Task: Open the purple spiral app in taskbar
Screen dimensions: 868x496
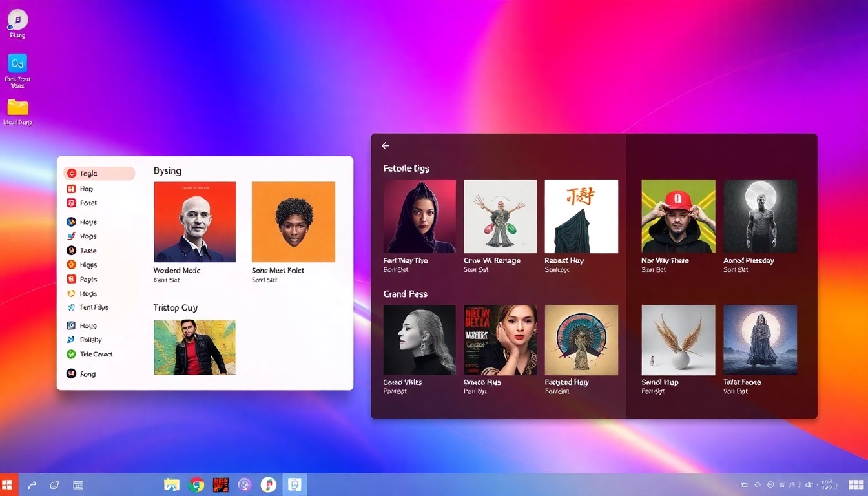Action: coord(245,484)
